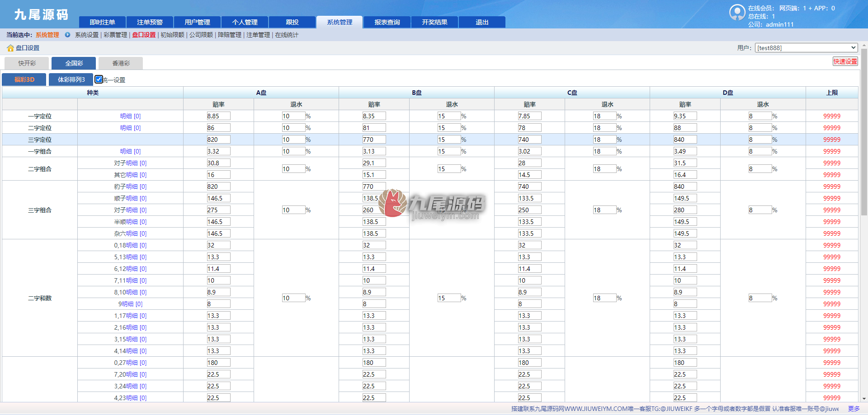Open 彩票管理 in submenu
This screenshot has width=868, height=415.
pyautogui.click(x=115, y=35)
